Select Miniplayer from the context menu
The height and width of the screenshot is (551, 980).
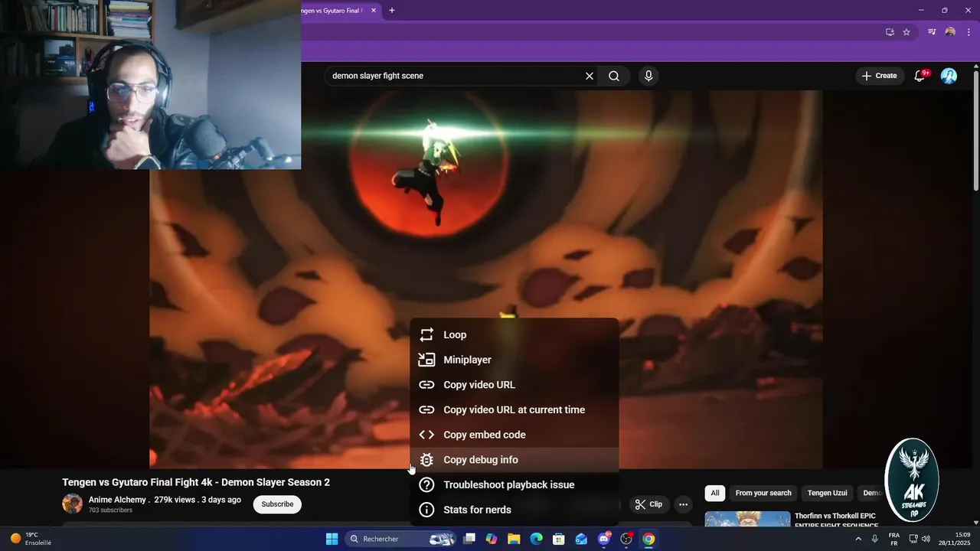click(514, 360)
